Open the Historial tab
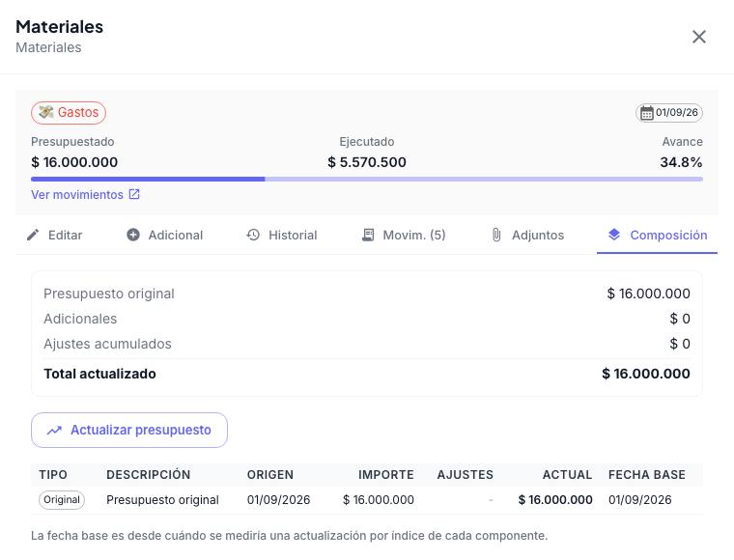Image resolution: width=734 pixels, height=560 pixels. click(282, 235)
